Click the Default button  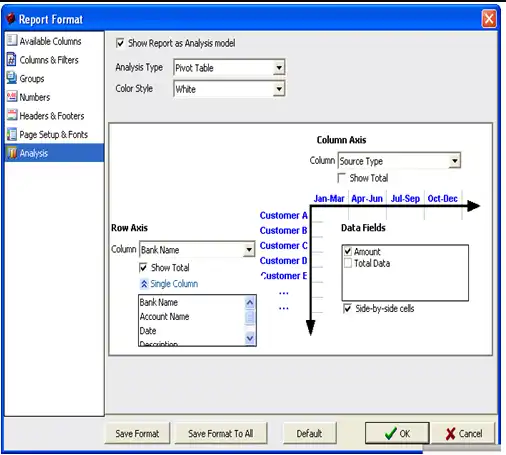(x=309, y=434)
